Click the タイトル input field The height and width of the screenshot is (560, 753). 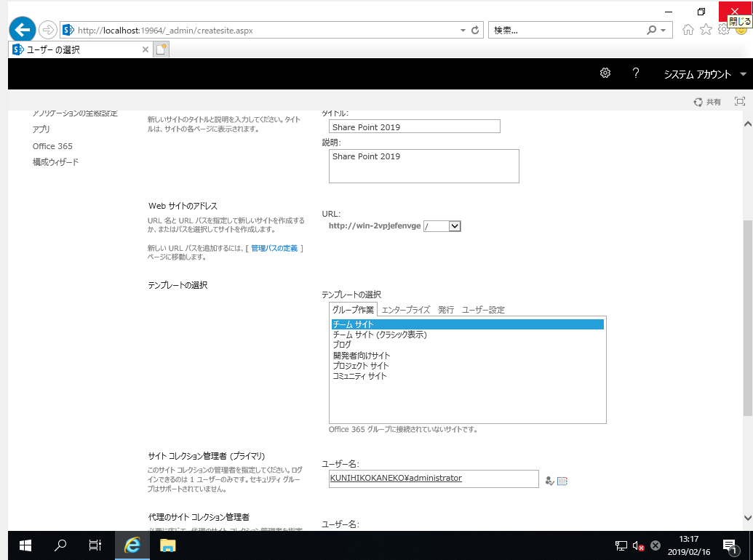[x=415, y=127]
